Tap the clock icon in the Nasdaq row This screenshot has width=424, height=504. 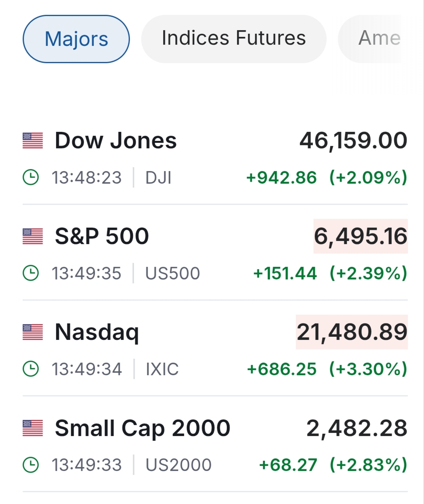pos(31,369)
